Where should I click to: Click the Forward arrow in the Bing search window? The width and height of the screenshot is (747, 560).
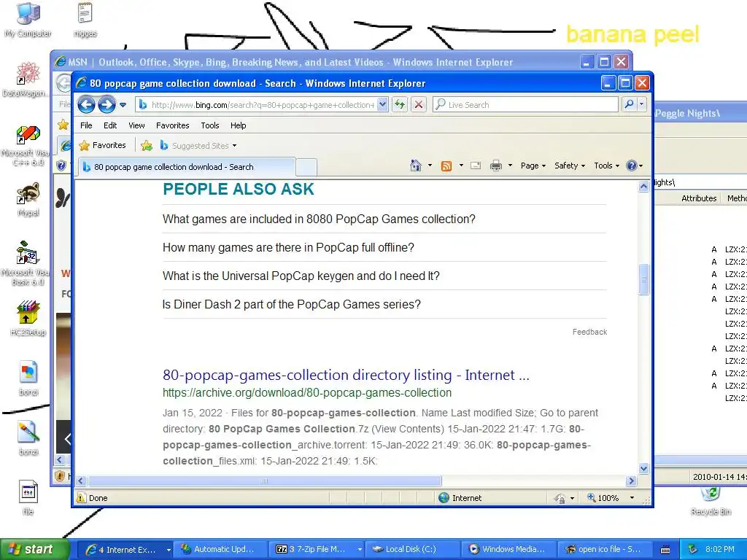(x=107, y=104)
